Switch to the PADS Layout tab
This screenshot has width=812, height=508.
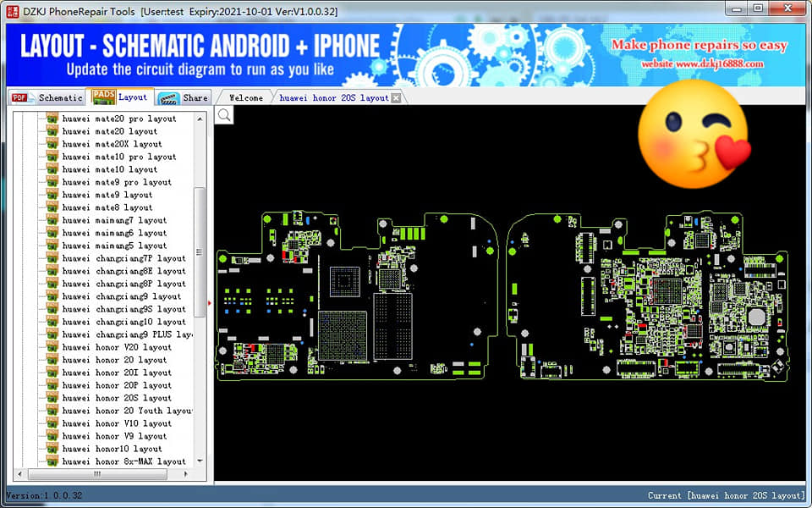point(119,97)
